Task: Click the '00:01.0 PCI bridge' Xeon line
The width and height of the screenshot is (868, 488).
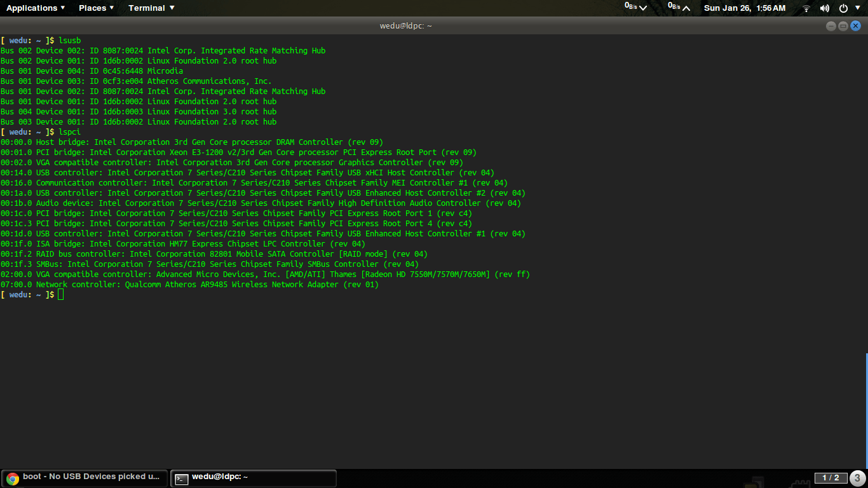Action: click(x=238, y=152)
